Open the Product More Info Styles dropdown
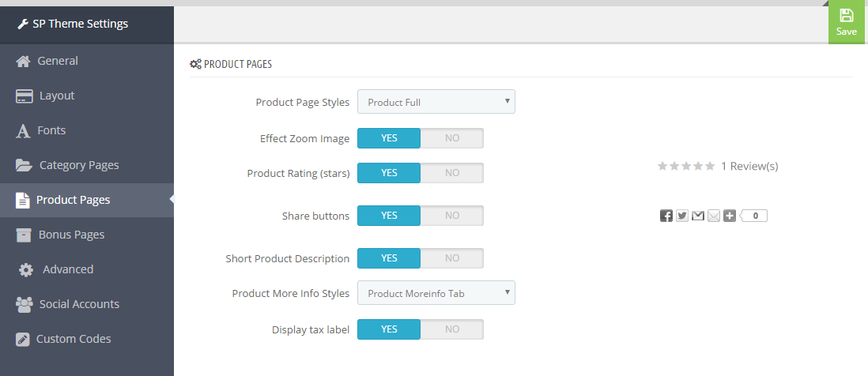This screenshot has width=868, height=376. (436, 293)
